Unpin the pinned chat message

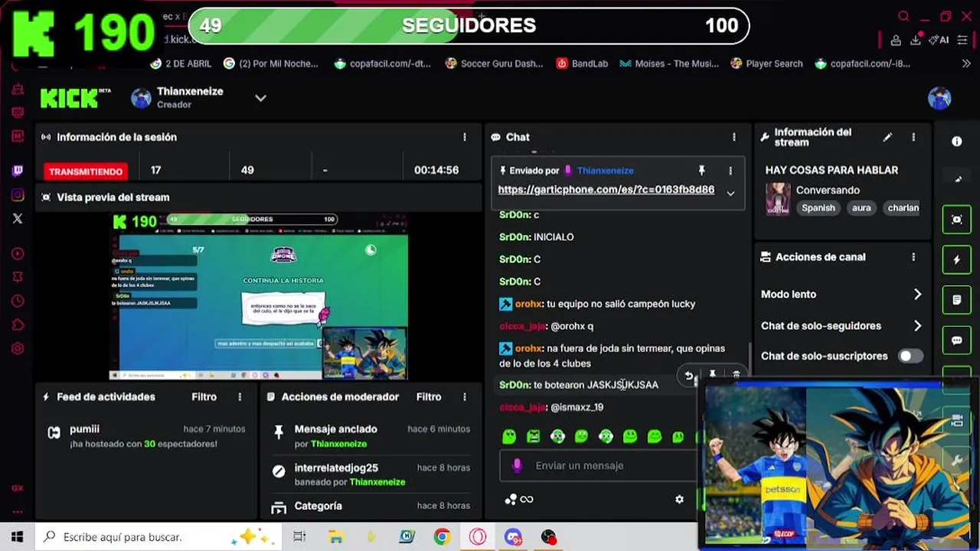[701, 171]
